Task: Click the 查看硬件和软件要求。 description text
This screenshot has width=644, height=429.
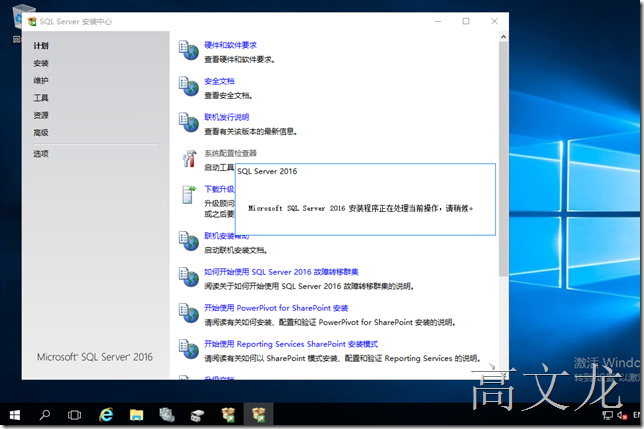Action: (240, 60)
